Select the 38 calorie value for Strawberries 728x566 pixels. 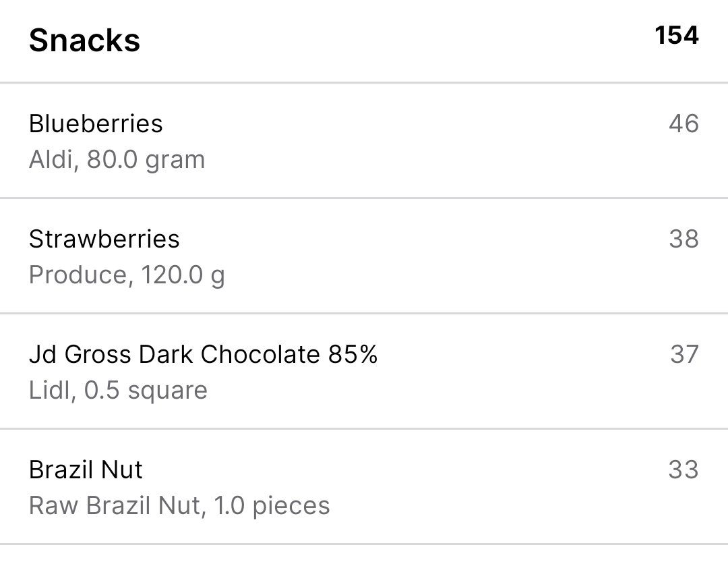[684, 239]
